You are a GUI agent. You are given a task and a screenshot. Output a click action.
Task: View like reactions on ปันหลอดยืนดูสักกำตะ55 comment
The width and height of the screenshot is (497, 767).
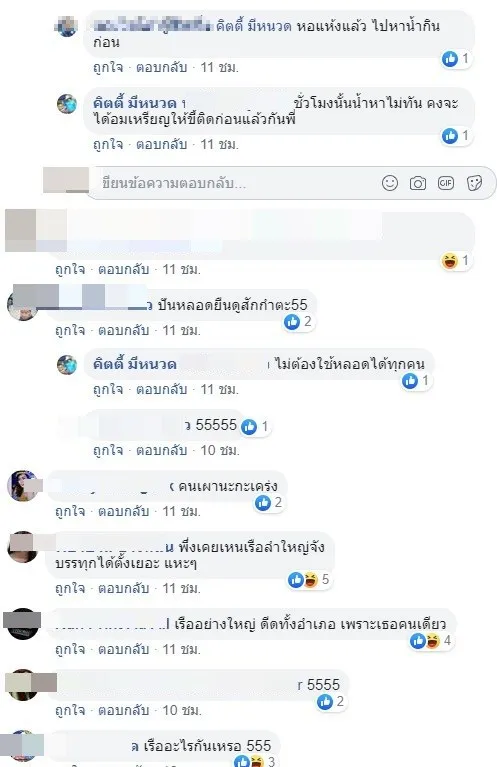298,322
